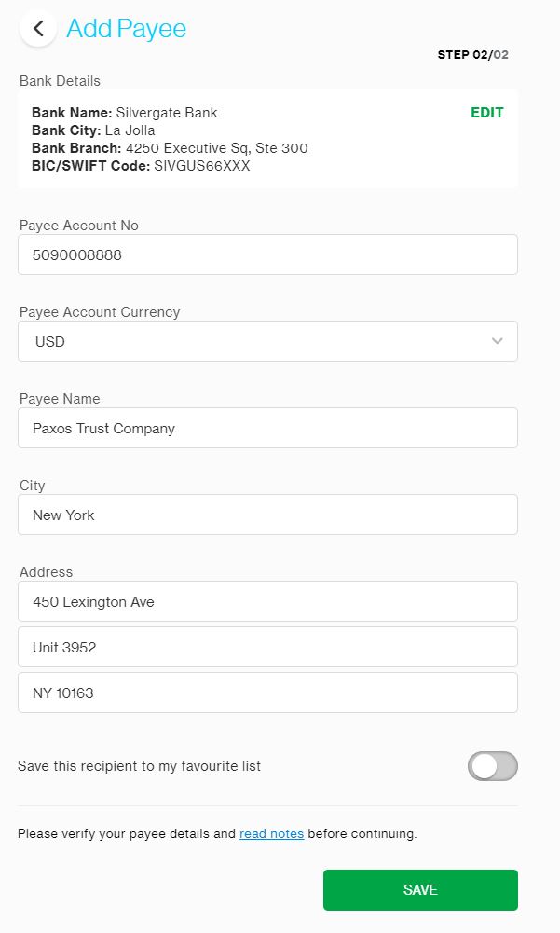Click the Add Payee page title
The width and height of the screenshot is (560, 933).
[x=126, y=29]
